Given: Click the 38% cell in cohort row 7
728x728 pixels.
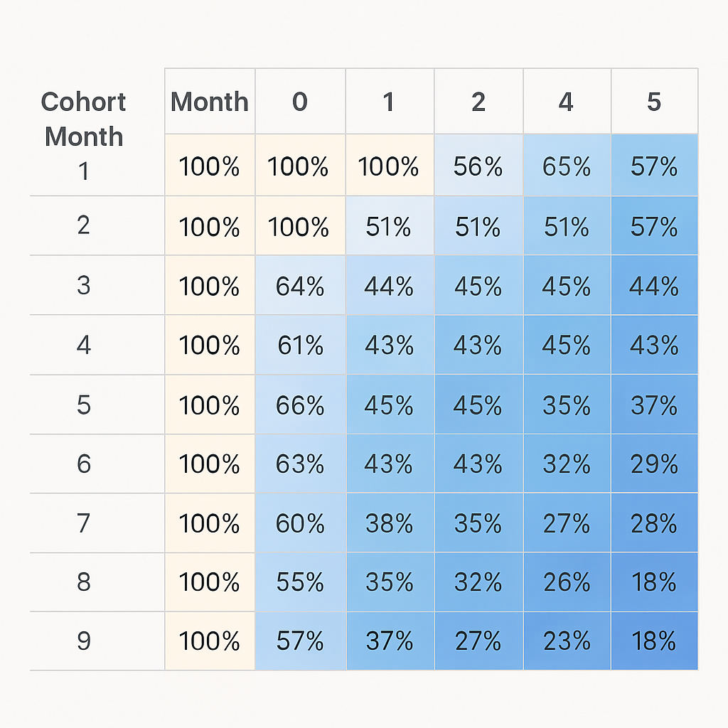Looking at the screenshot, I should pyautogui.click(x=389, y=524).
